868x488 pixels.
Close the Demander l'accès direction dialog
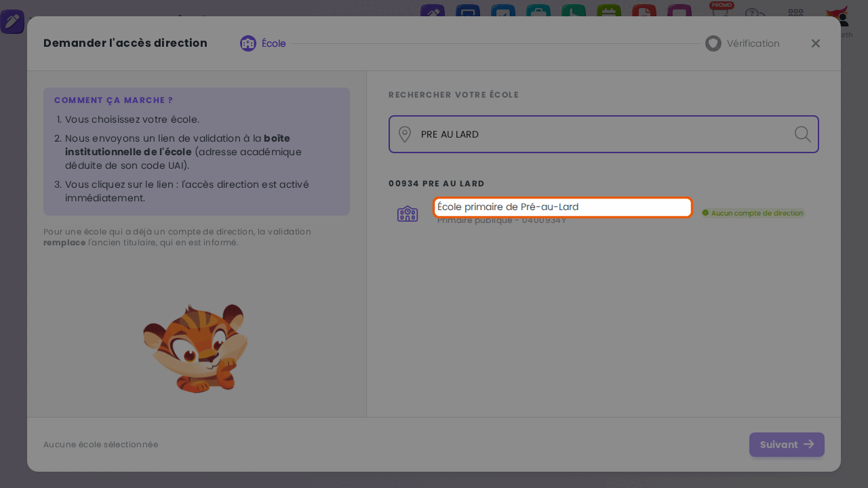point(816,43)
